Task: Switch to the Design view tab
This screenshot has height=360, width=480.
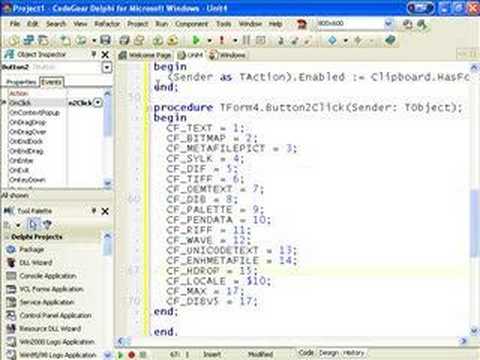Action: [328, 353]
